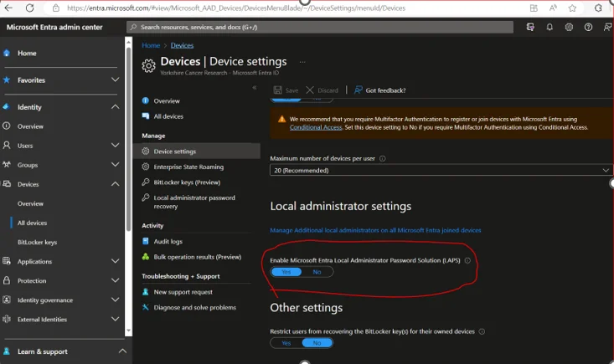
Task: Open Maximum number of devices dropdown
Action: (x=441, y=170)
